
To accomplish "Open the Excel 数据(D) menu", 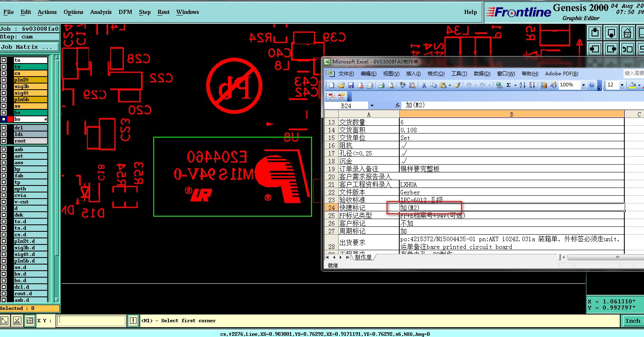I will (x=482, y=74).
